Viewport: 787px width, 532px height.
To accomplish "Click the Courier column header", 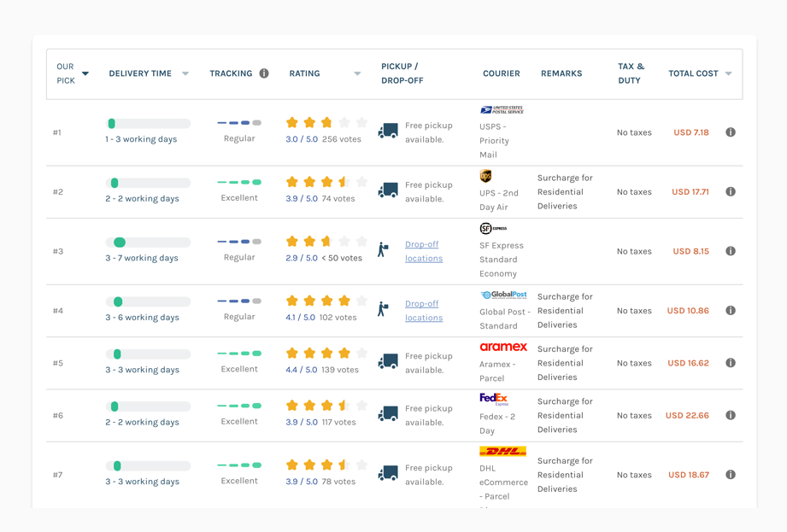I will click(x=501, y=73).
